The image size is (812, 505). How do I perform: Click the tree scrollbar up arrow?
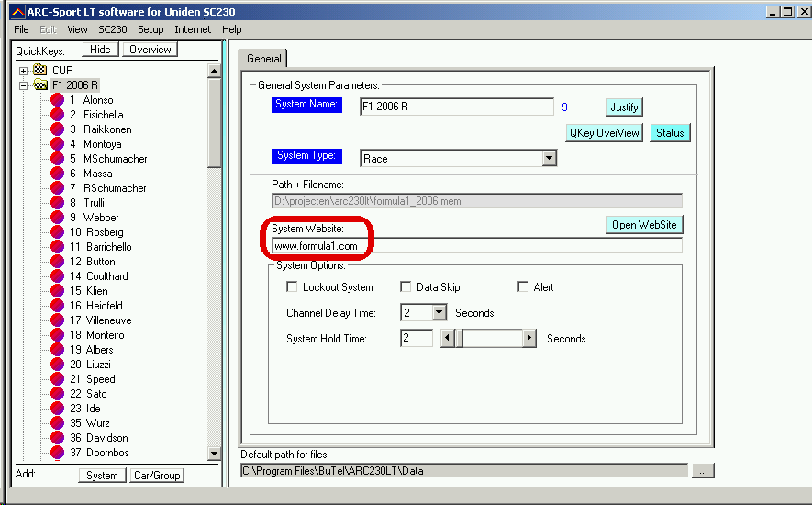tap(215, 71)
